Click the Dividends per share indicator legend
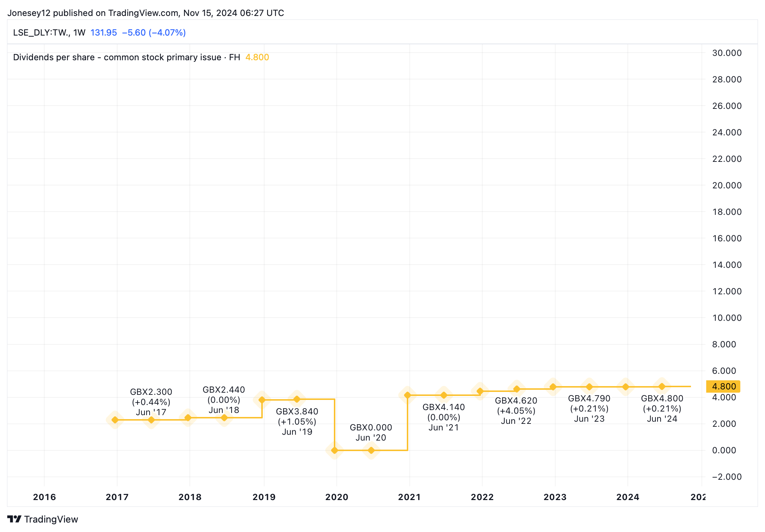 126,57
